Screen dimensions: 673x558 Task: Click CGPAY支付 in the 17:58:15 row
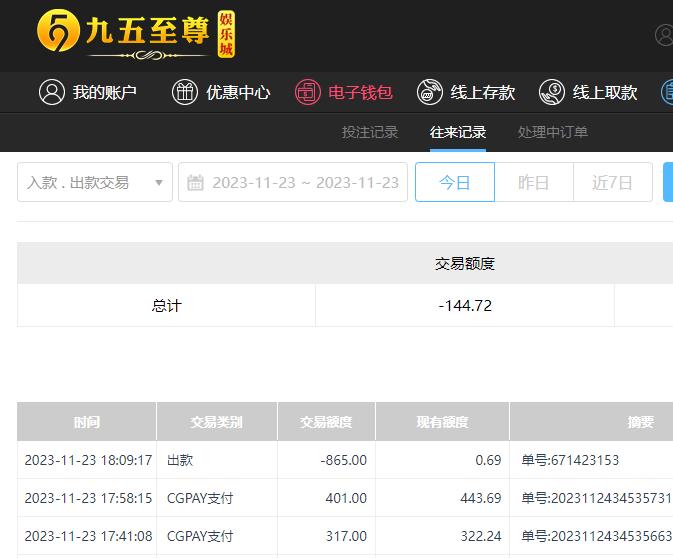pyautogui.click(x=200, y=498)
